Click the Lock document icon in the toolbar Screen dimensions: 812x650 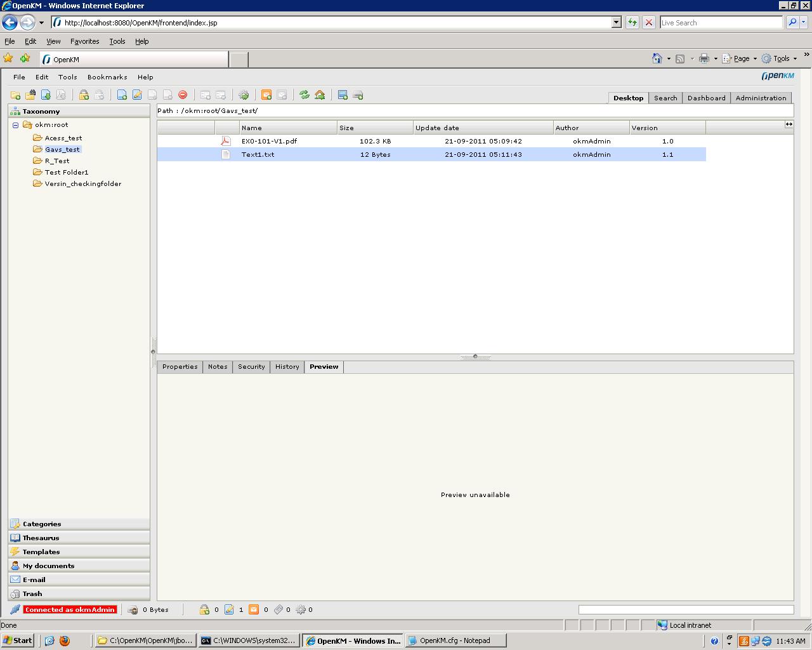click(x=84, y=95)
